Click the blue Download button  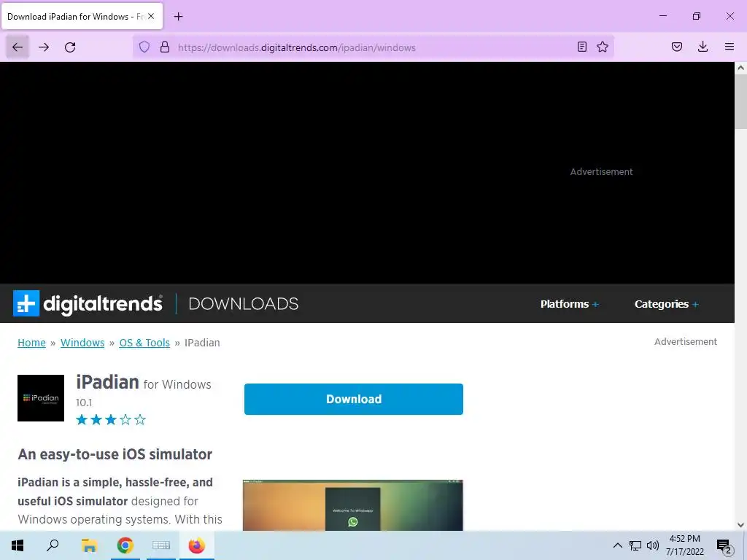354,399
